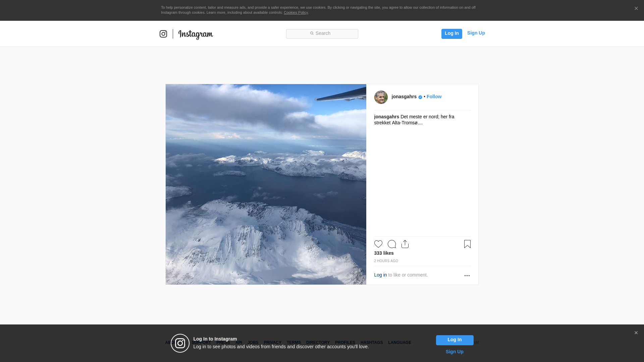The height and width of the screenshot is (362, 644).
Task: Click the Instagram wordmark logo
Action: (x=196, y=34)
